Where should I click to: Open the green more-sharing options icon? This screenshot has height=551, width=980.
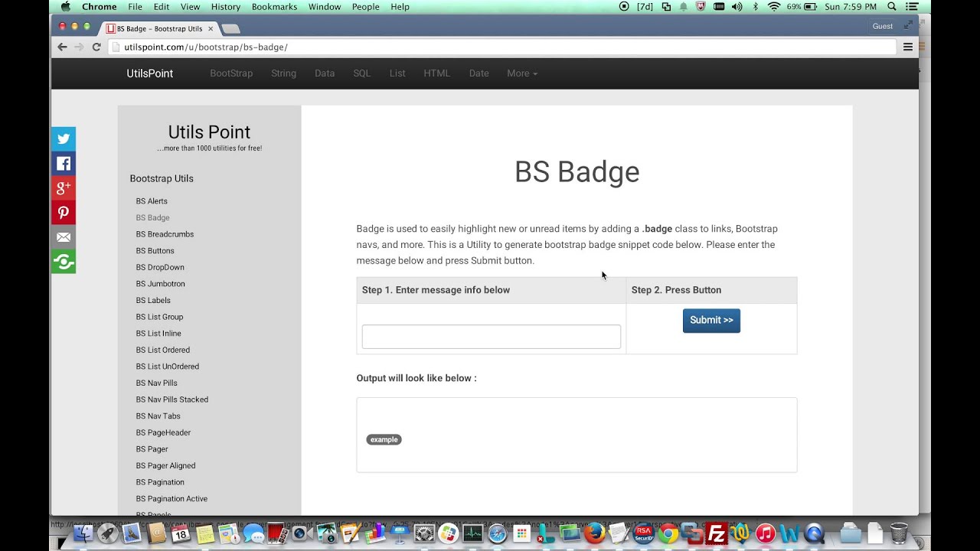tap(64, 262)
